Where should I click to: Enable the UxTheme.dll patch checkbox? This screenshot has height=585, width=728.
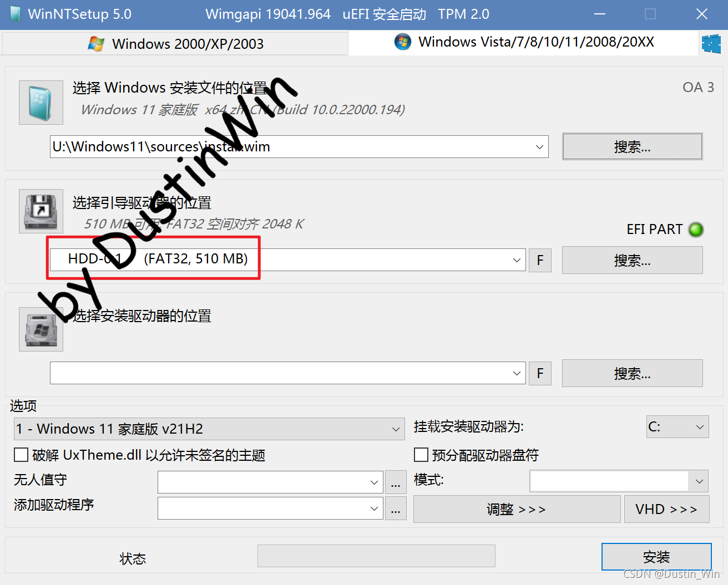tap(21, 455)
